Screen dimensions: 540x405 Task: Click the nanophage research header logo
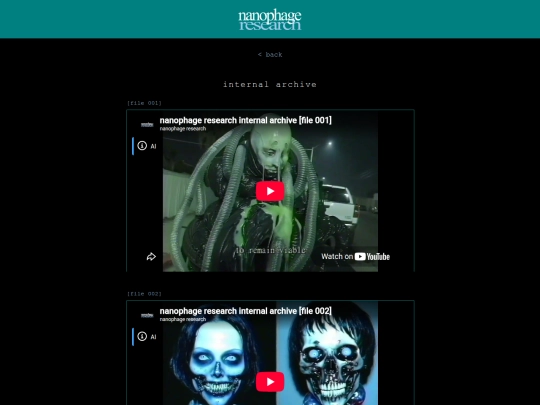click(x=270, y=20)
